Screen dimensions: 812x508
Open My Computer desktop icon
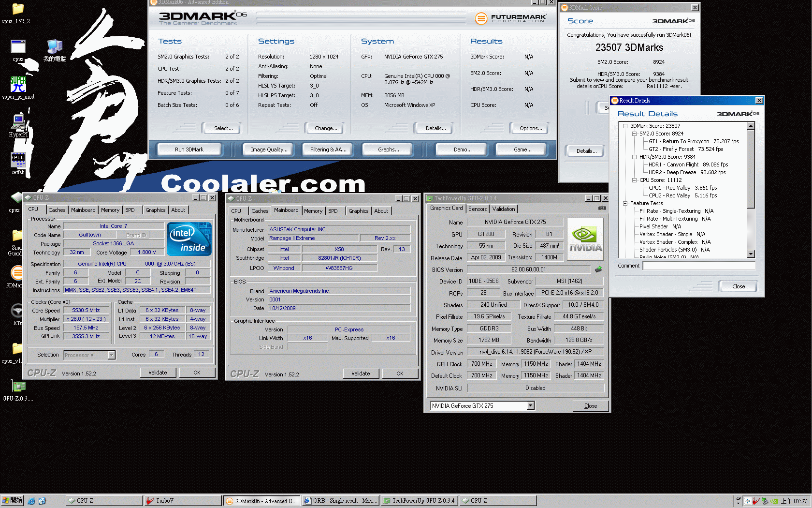(55, 50)
